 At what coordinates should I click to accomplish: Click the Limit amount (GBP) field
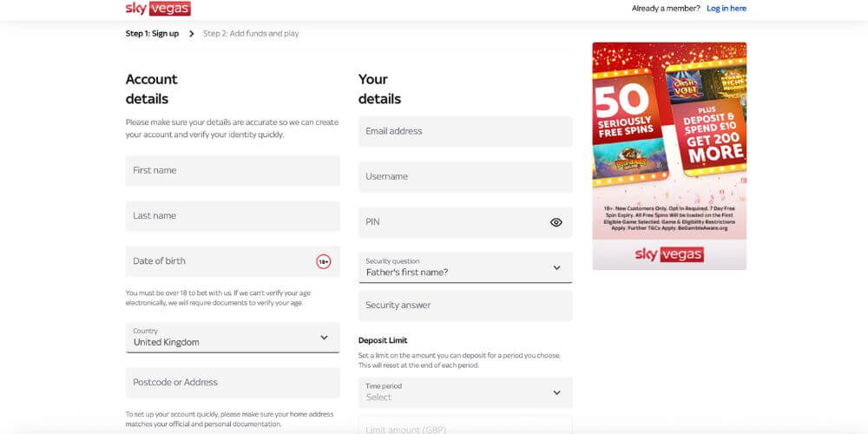(x=465, y=427)
